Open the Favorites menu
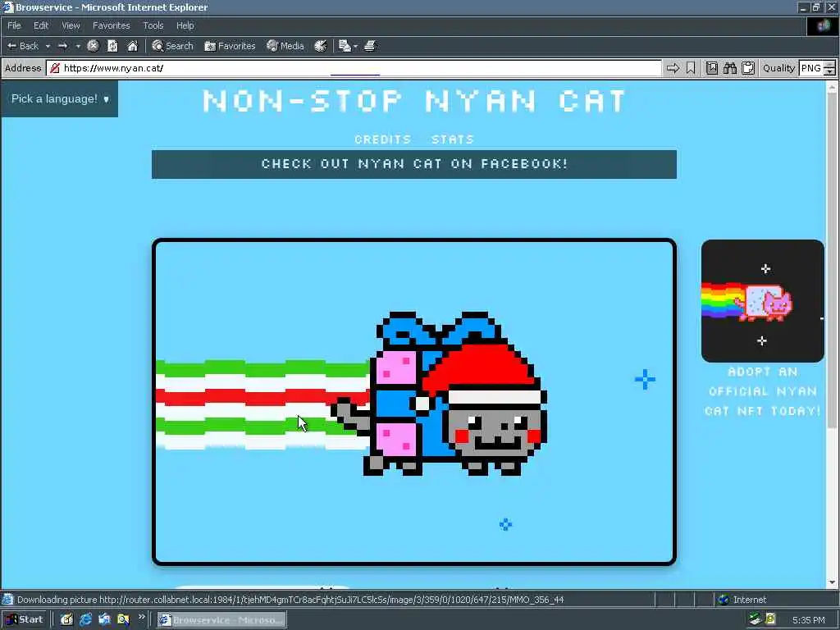Viewport: 840px width, 630px height. click(111, 25)
